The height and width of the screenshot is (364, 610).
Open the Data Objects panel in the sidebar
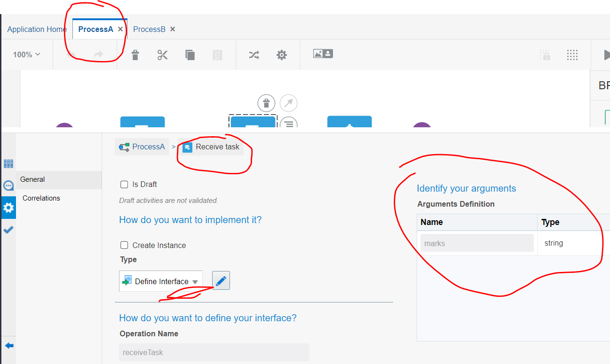8,163
